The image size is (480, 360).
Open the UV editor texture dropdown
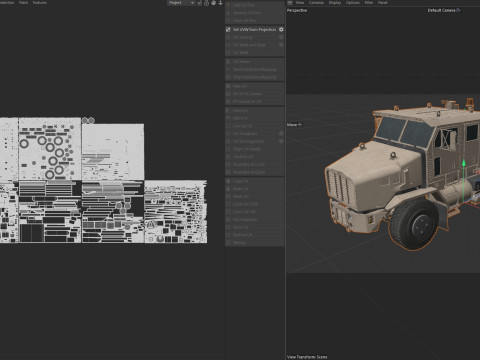181,3
